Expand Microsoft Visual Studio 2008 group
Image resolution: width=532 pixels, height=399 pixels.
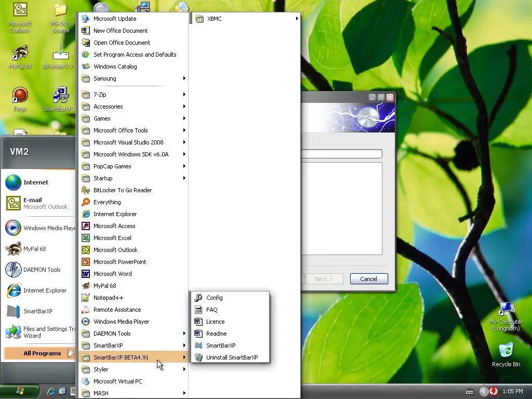[133, 142]
